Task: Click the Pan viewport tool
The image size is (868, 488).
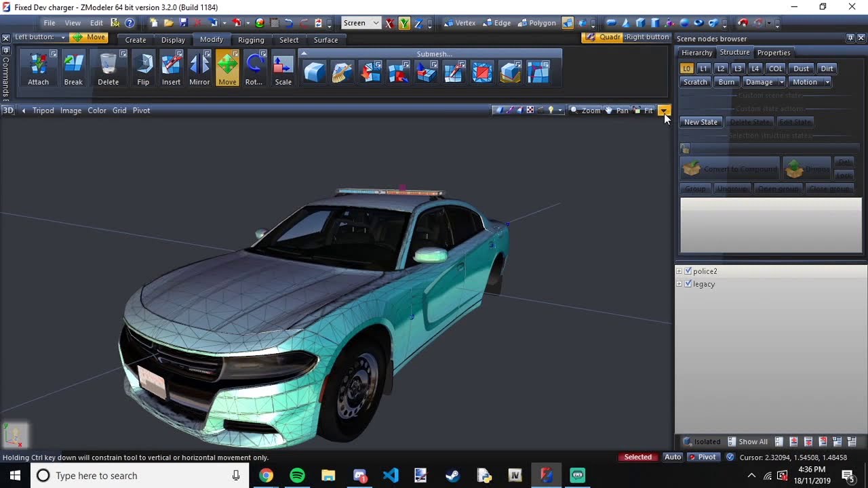Action: (x=616, y=110)
